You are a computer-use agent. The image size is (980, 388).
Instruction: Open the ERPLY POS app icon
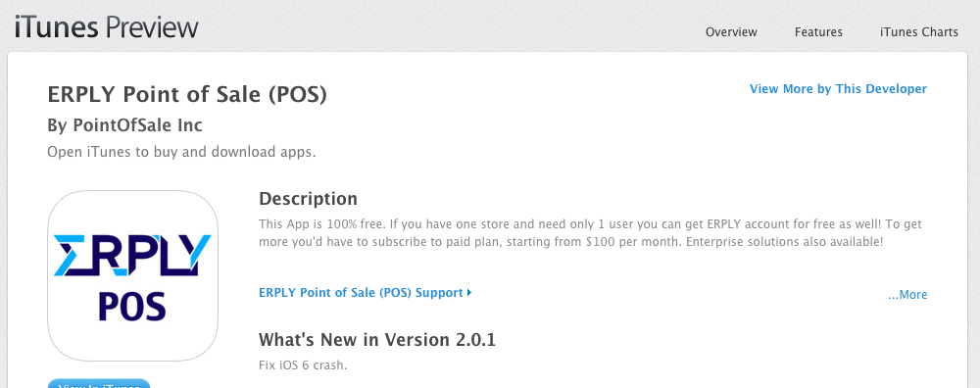132,275
